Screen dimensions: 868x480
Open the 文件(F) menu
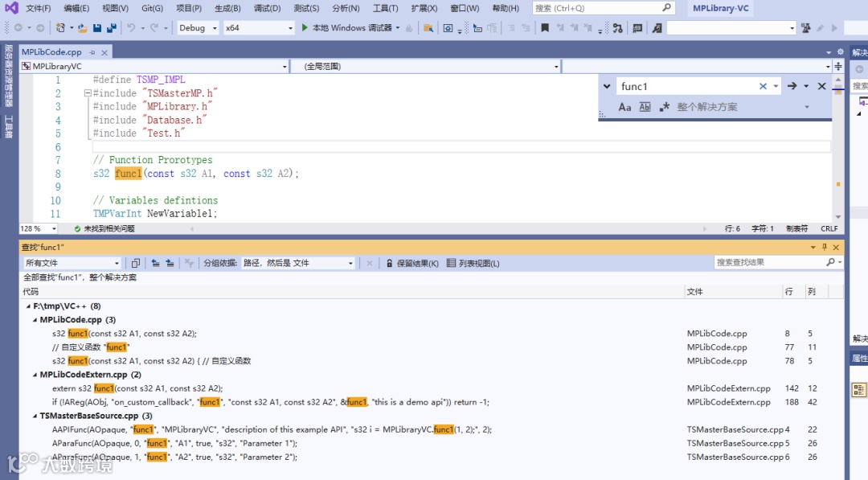click(x=39, y=8)
